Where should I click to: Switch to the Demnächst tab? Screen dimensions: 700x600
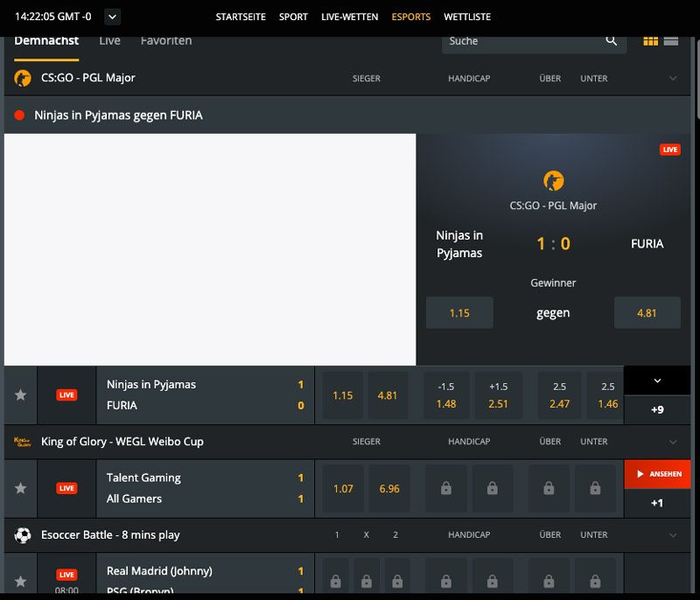[46, 43]
